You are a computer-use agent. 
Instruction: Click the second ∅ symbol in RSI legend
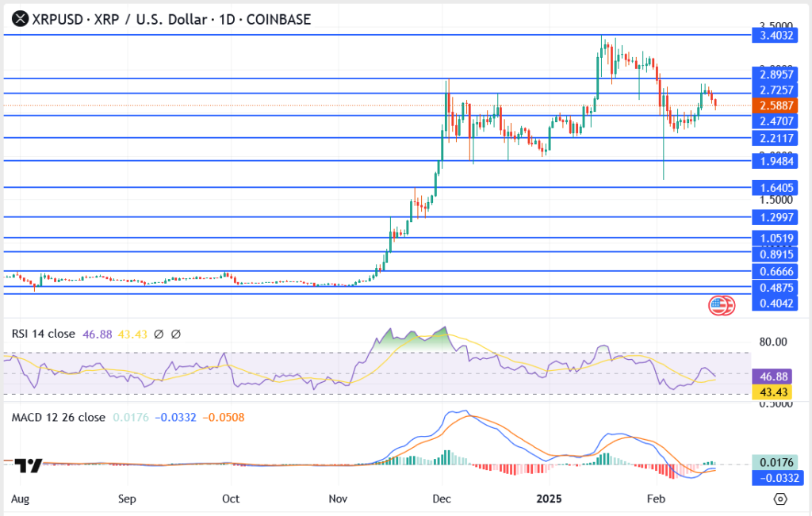click(x=175, y=334)
